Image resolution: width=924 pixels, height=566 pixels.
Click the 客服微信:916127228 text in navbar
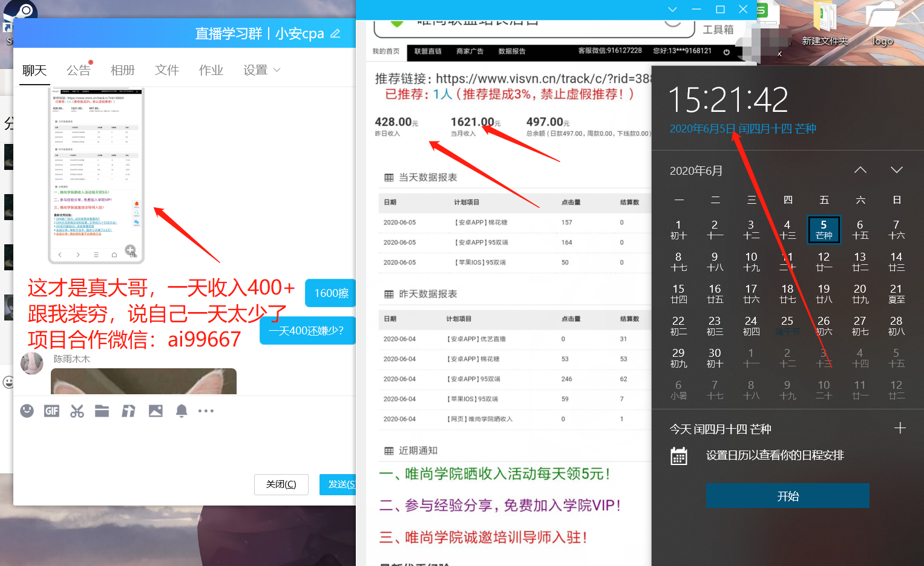click(610, 51)
